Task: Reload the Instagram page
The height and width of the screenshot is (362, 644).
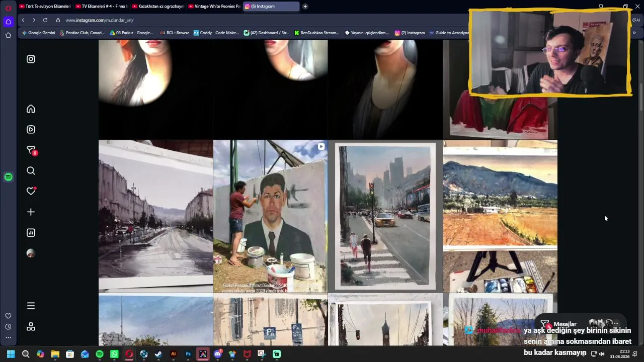Action: (45, 20)
